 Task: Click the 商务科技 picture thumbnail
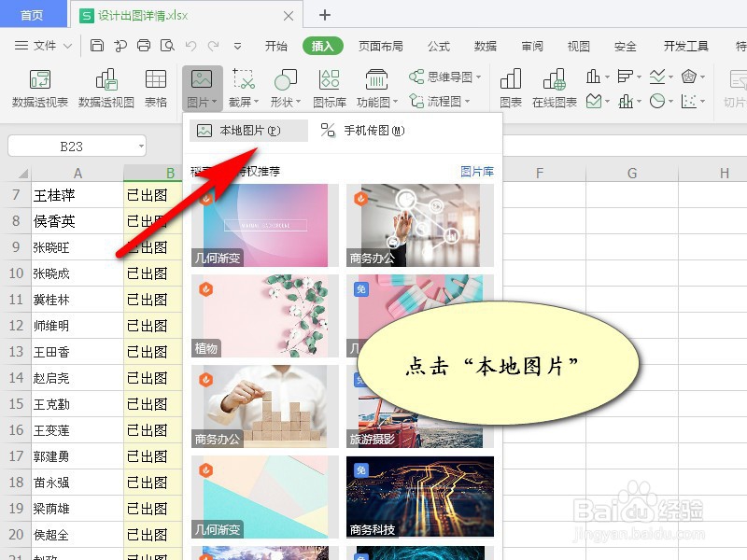click(418, 495)
